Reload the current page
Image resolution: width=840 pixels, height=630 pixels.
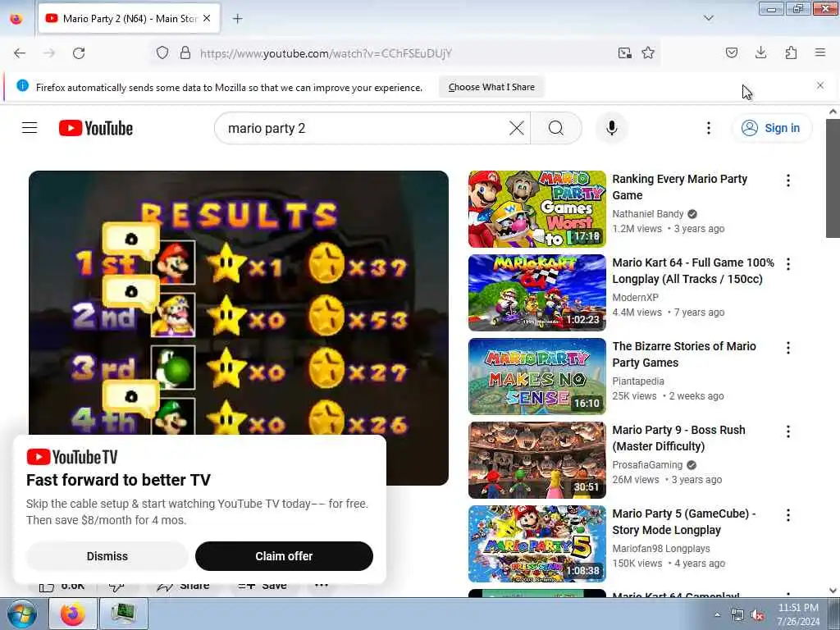click(79, 53)
